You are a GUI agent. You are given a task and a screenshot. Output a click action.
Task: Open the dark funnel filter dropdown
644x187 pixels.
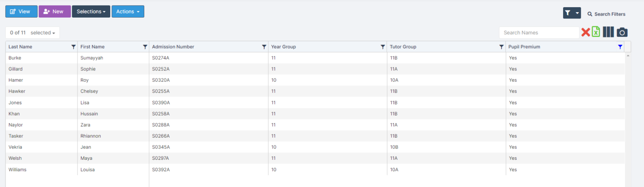point(571,13)
